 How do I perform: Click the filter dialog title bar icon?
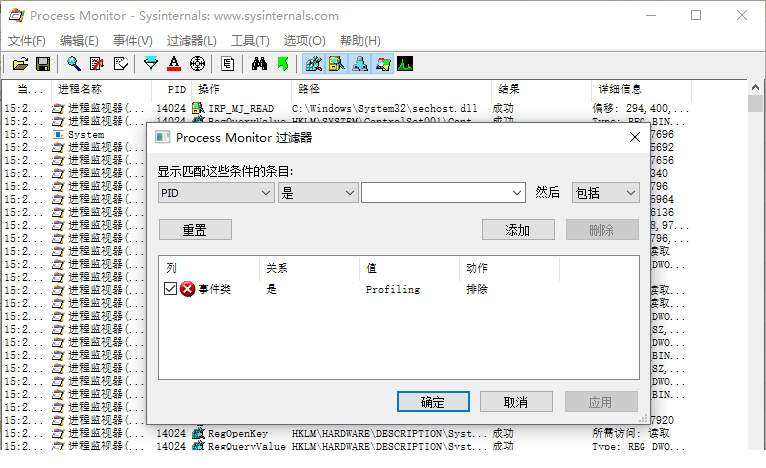[x=162, y=137]
